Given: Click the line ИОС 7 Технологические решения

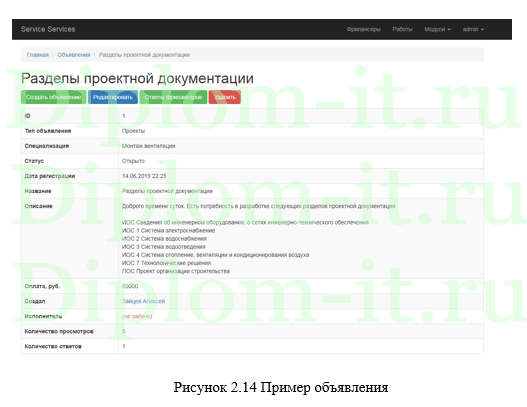Looking at the screenshot, I should [x=166, y=263].
